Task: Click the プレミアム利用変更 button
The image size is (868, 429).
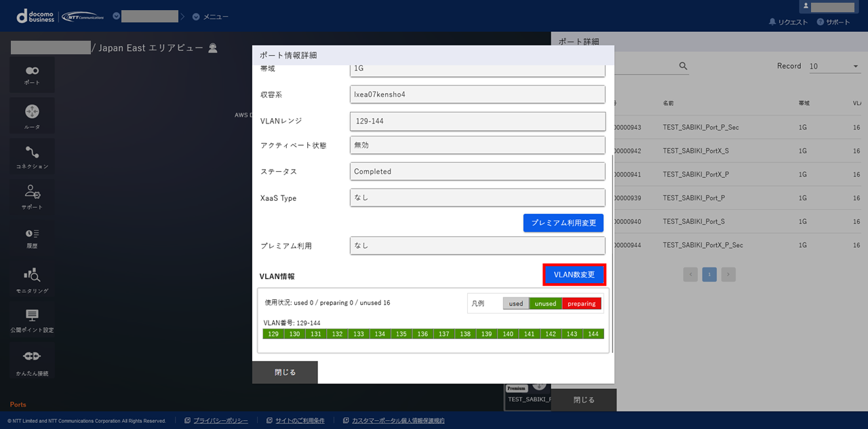Action: click(x=563, y=223)
